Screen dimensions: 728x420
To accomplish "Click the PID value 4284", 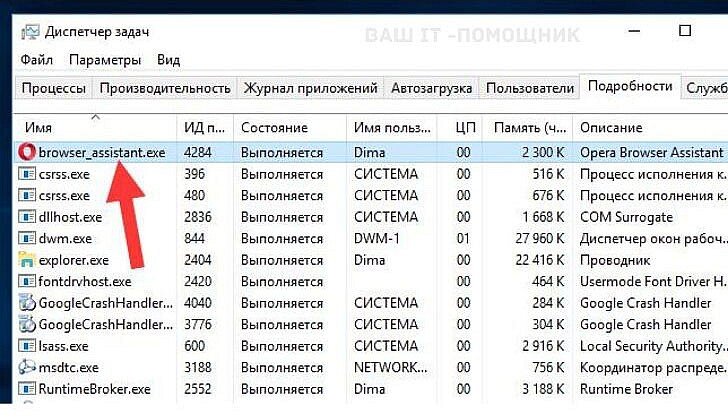I will (198, 152).
